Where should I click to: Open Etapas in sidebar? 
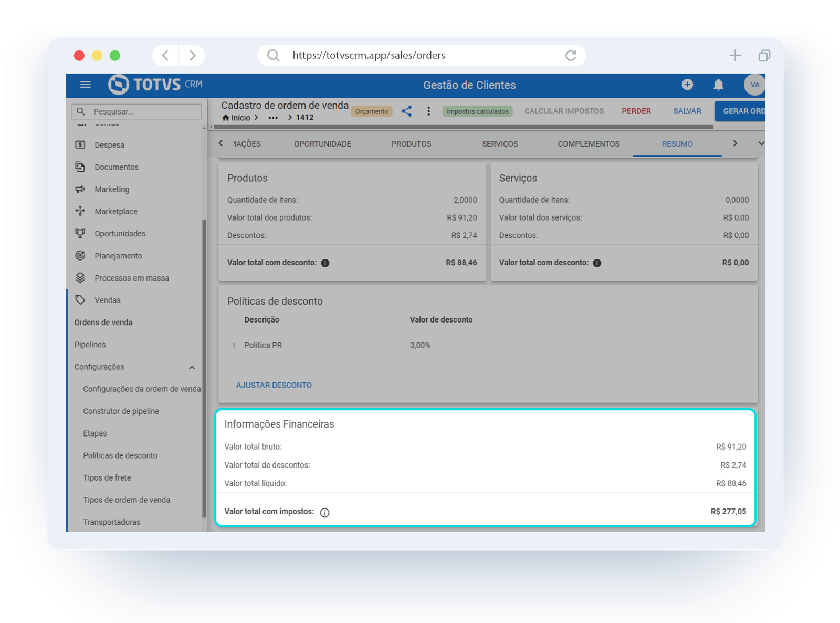pos(95,433)
